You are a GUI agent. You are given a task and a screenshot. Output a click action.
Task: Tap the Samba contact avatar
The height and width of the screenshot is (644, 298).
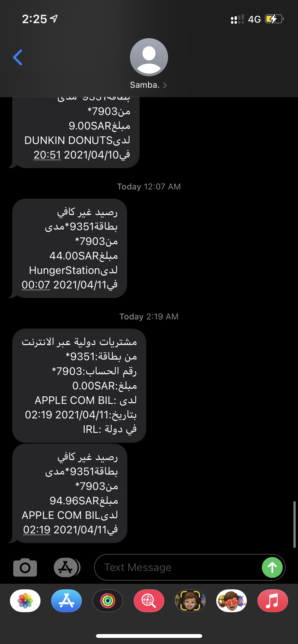pos(149,57)
